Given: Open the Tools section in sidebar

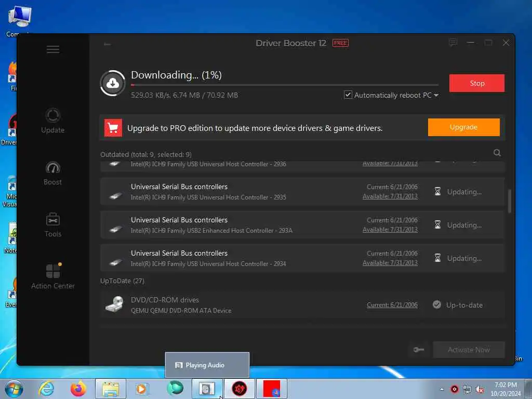Looking at the screenshot, I should (x=52, y=225).
